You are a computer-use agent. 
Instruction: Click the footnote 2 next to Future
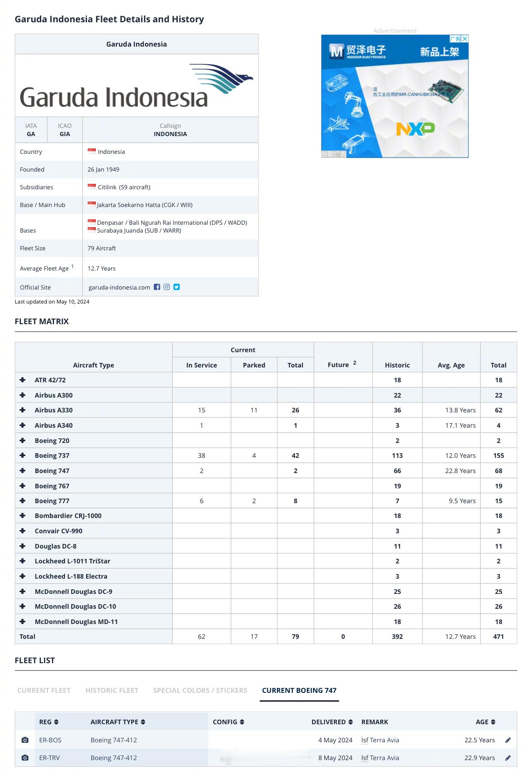355,363
